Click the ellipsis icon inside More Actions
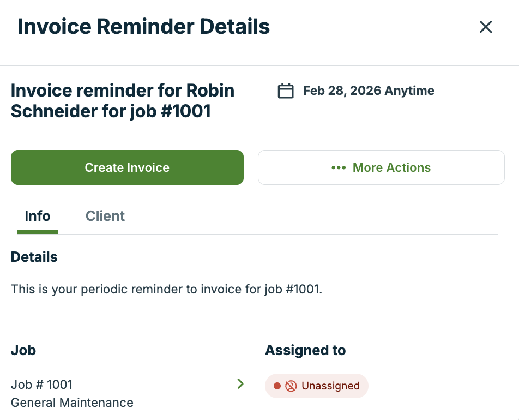519x420 pixels. click(x=339, y=167)
